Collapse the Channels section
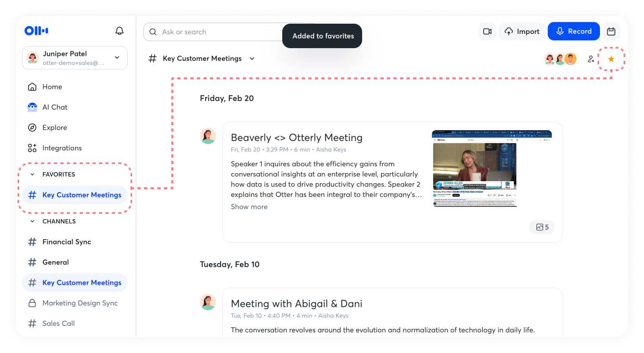This screenshot has width=644, height=353. [x=33, y=222]
